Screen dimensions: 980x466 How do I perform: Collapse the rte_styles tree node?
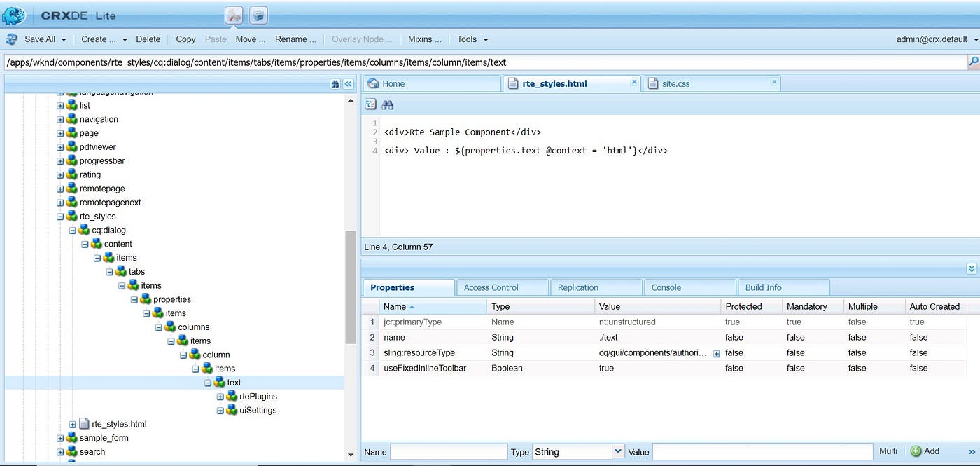coord(60,217)
